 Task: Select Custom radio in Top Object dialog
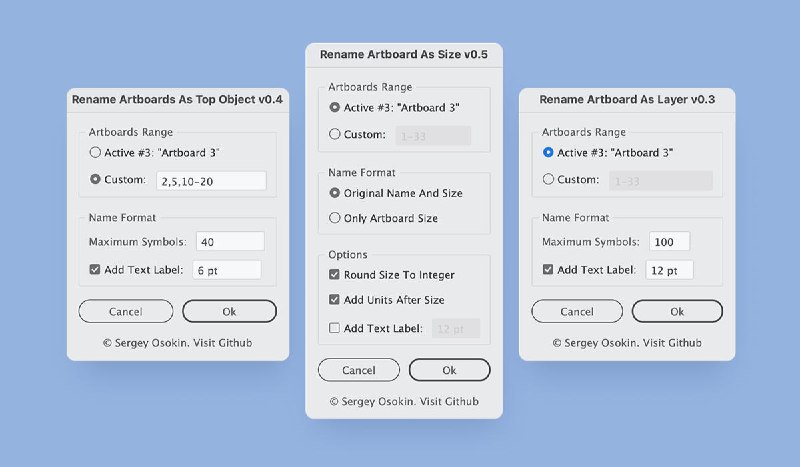(x=95, y=179)
